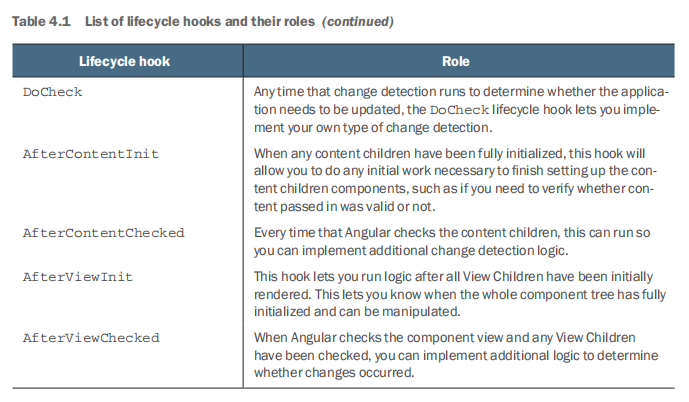Click the AfterViewInit hook name

(78, 277)
